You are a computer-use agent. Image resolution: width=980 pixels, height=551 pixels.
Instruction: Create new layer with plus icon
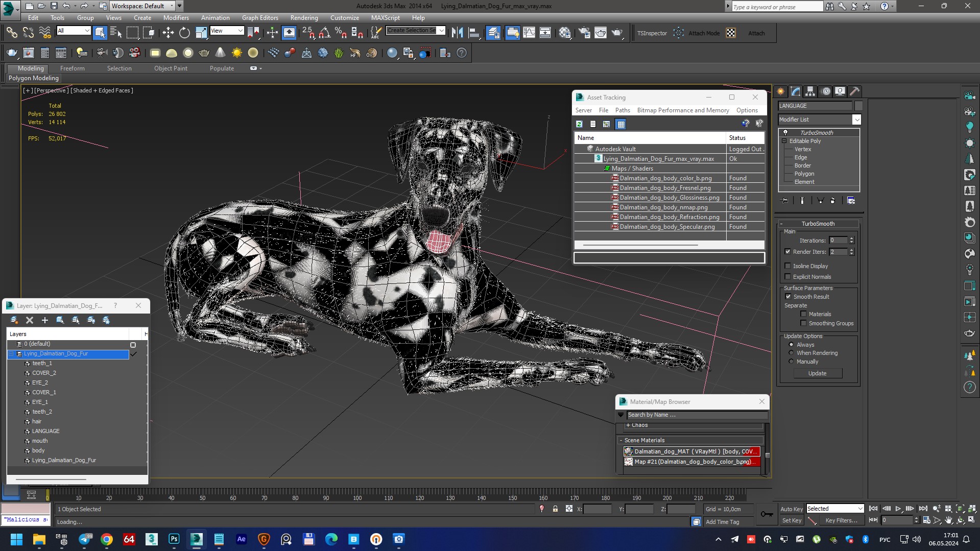tap(45, 320)
